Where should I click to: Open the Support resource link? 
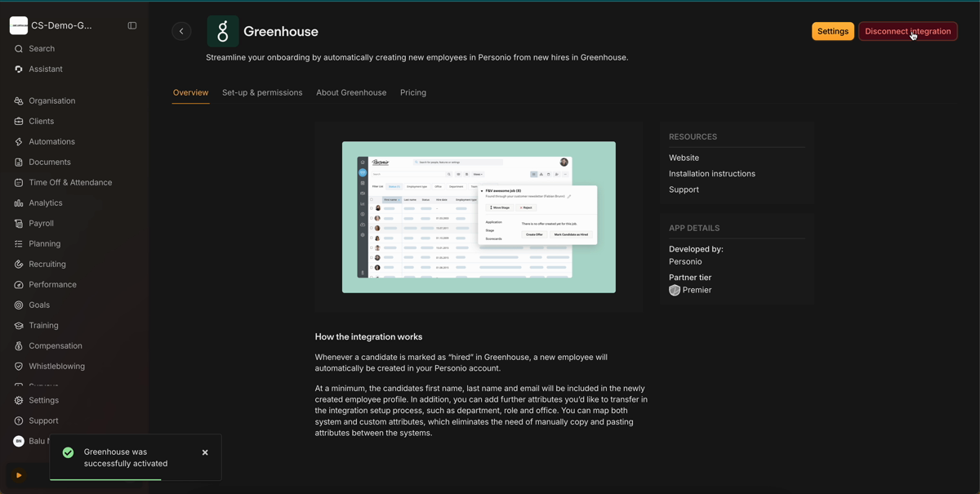684,189
